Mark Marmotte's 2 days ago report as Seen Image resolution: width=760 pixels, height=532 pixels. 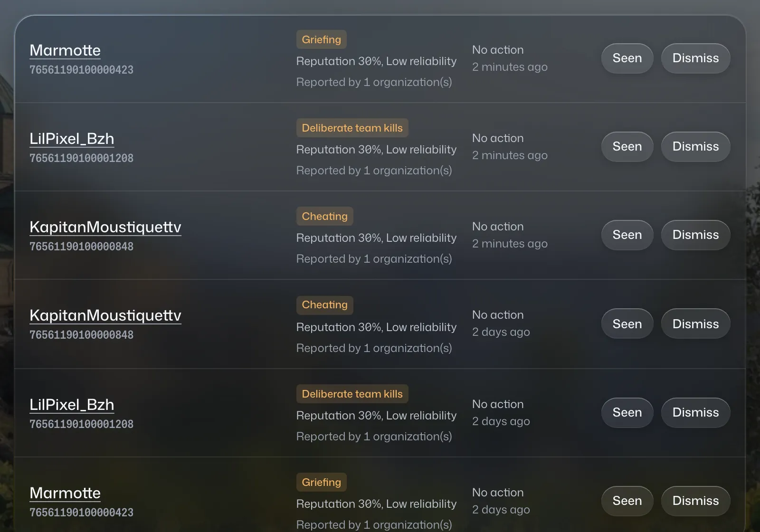coord(627,501)
